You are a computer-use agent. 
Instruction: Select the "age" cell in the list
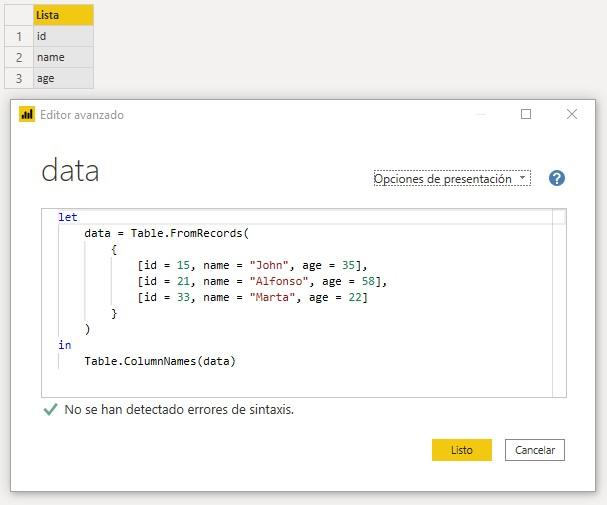pos(63,78)
